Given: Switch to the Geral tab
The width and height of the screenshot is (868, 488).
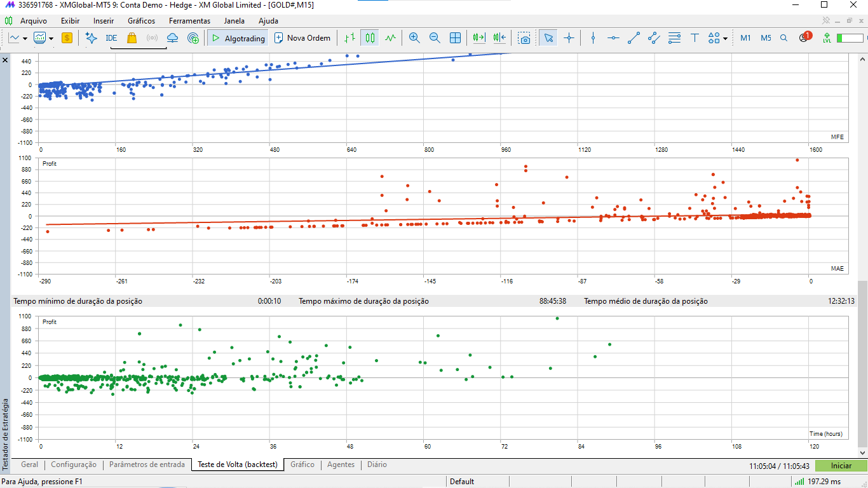Looking at the screenshot, I should 30,464.
